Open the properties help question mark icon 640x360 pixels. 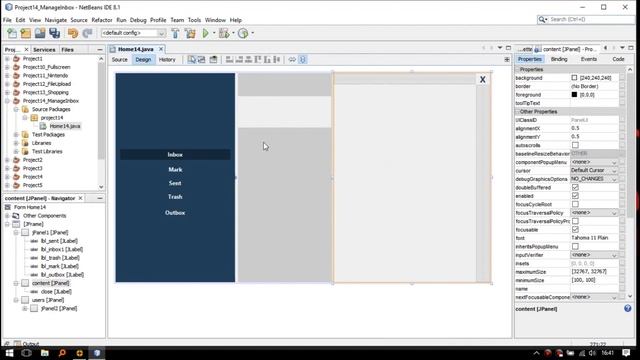(x=628, y=309)
